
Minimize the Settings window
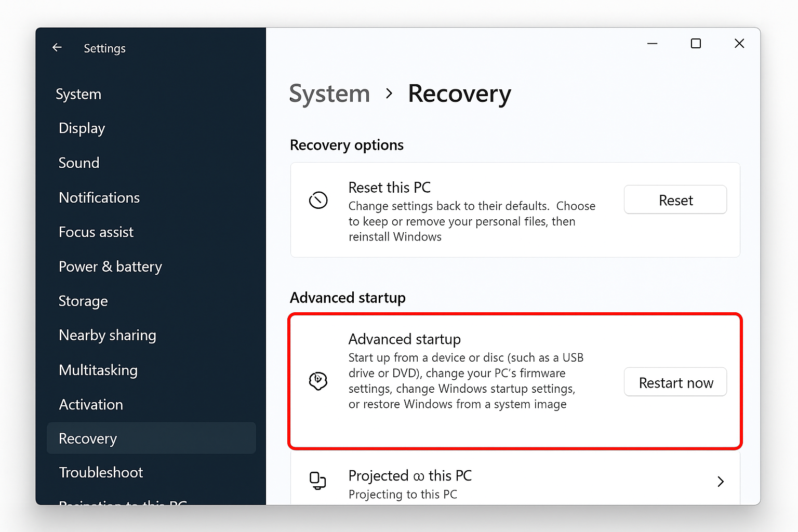click(653, 44)
